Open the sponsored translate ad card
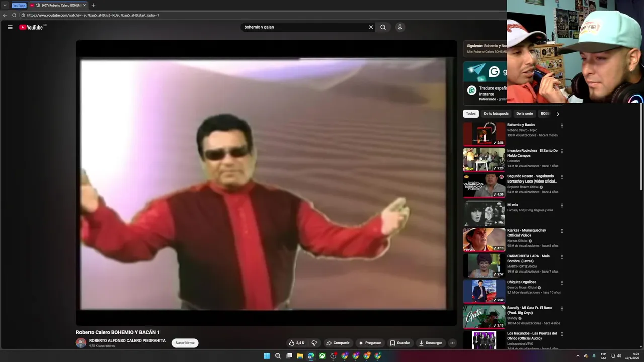 click(485, 82)
